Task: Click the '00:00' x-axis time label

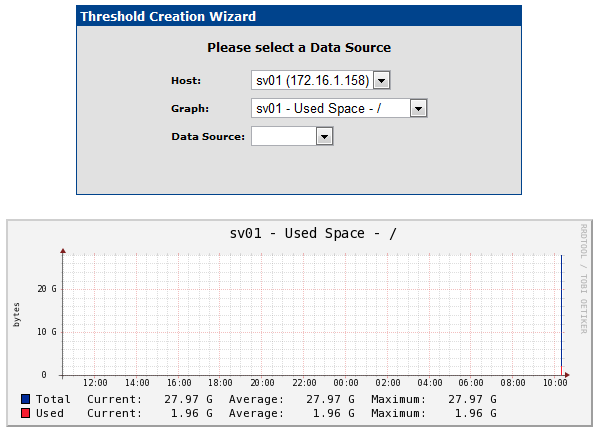Action: pos(346,383)
